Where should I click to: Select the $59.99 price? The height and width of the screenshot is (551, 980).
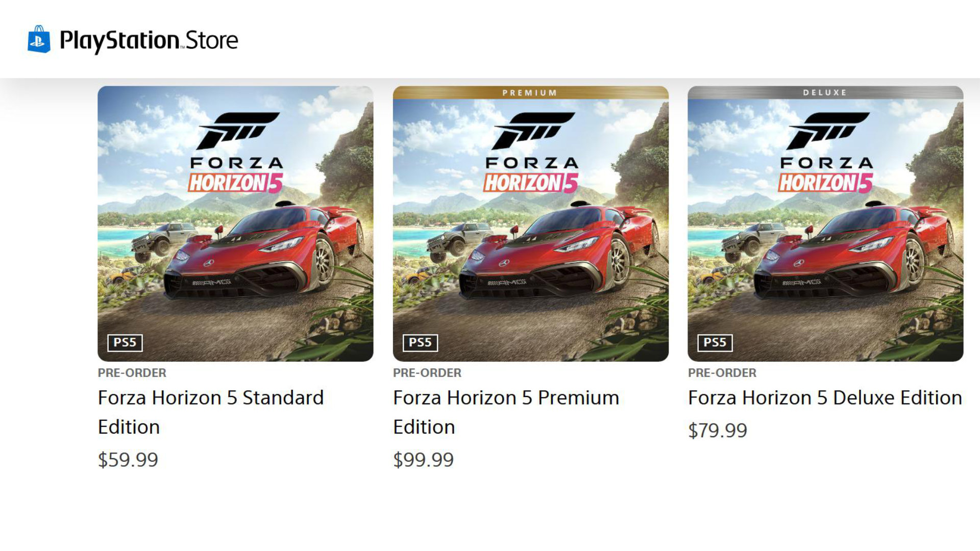[x=128, y=460]
